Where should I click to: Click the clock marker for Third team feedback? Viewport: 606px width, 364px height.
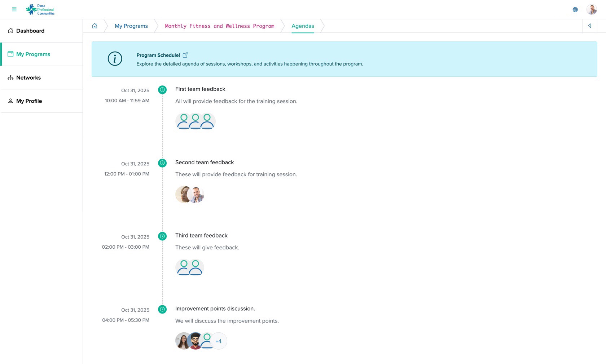tap(162, 236)
